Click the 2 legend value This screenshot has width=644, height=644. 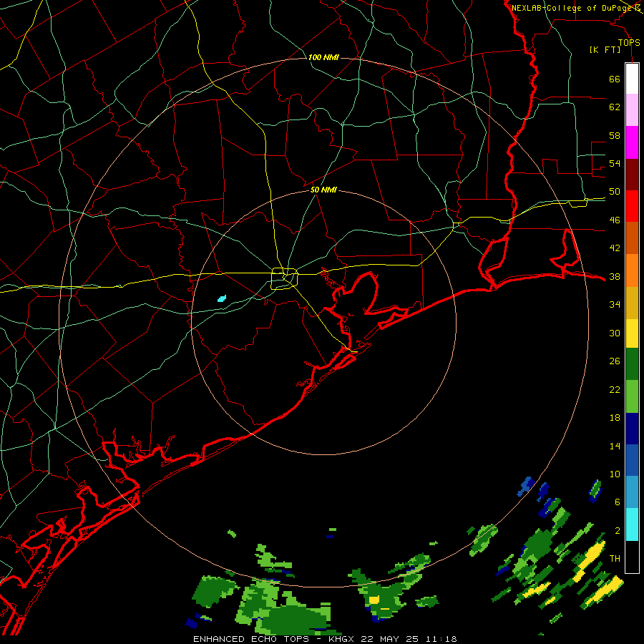(618, 531)
